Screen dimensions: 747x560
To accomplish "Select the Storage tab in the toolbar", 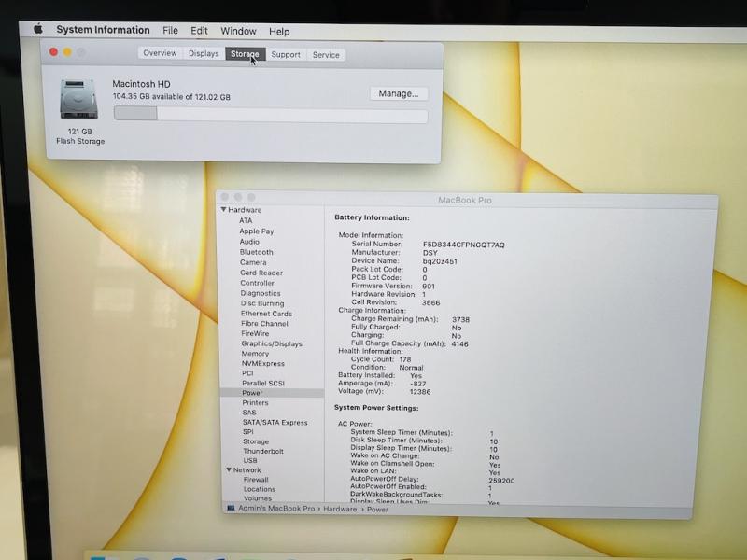I will 245,54.
